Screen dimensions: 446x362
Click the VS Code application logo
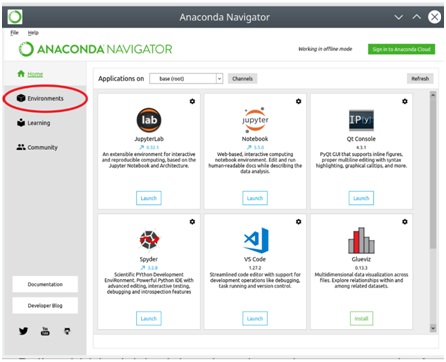[x=256, y=240]
